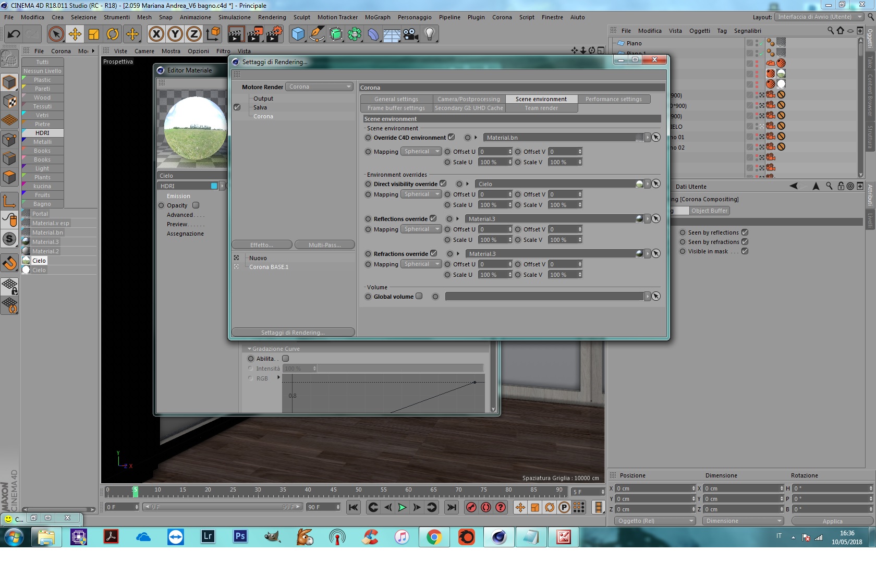Screen dimensions: 876x588
Task: Open Google Chrome from the taskbar
Action: pos(434,536)
